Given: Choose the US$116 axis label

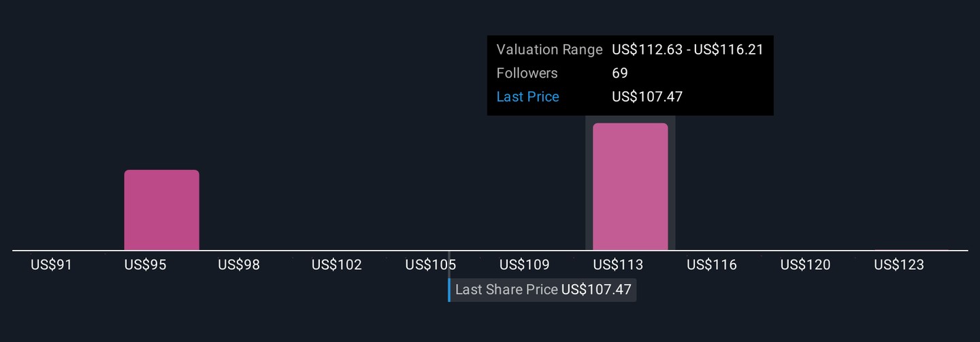Looking at the screenshot, I should 712,265.
